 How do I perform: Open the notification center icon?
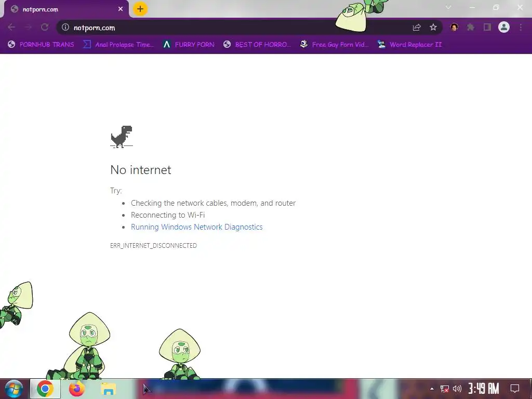point(515,389)
